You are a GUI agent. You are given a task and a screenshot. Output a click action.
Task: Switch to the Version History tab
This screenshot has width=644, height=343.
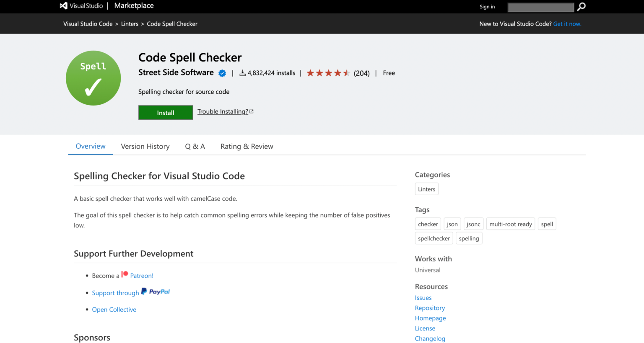coord(145,146)
